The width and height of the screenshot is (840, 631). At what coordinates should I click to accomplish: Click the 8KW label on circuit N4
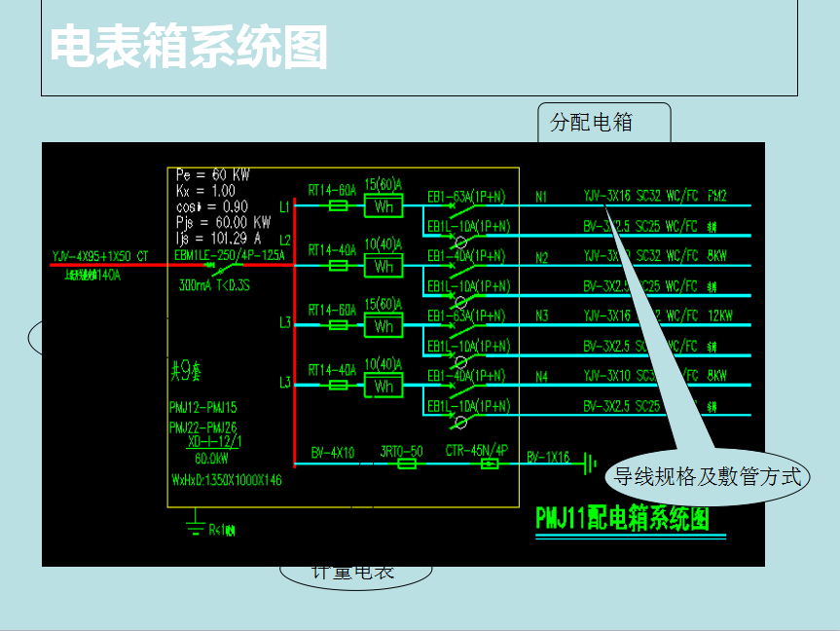(x=716, y=375)
